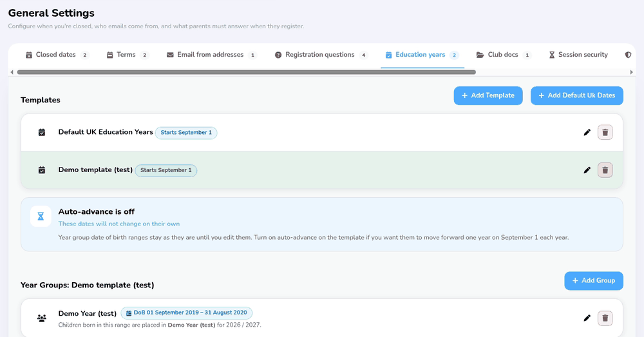Click 'These dates will not change on their own'
The height and width of the screenshot is (337, 644).
point(119,224)
